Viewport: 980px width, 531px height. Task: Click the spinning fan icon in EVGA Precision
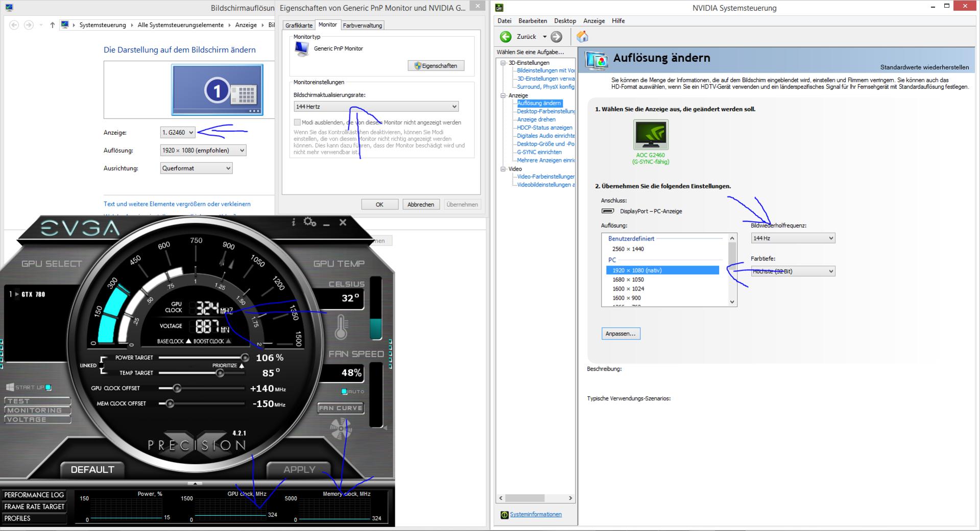click(x=341, y=428)
